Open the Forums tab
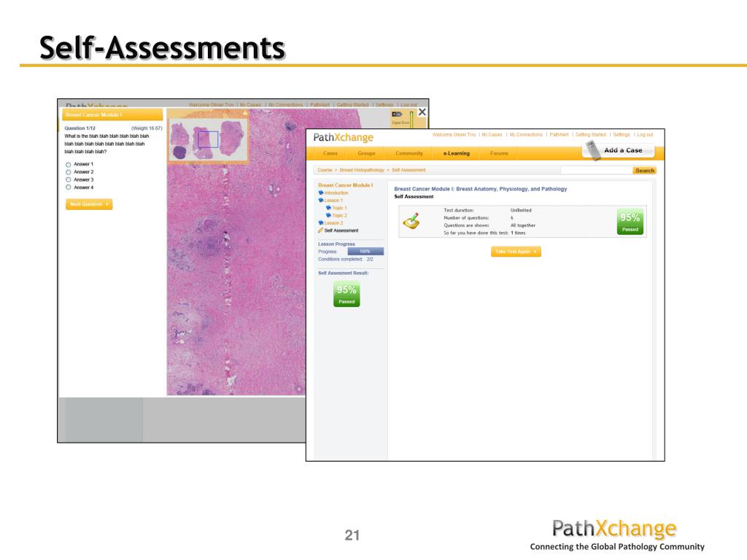Screen dimensions: 747x560 click(x=499, y=153)
